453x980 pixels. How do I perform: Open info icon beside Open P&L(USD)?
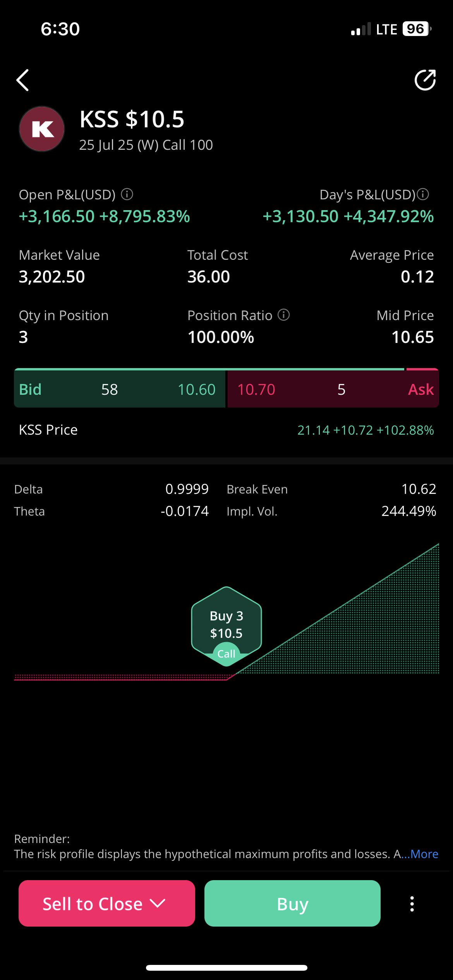pyautogui.click(x=127, y=194)
